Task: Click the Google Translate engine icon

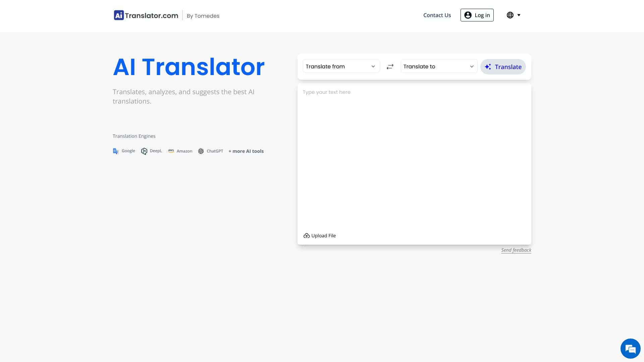Action: pyautogui.click(x=116, y=151)
